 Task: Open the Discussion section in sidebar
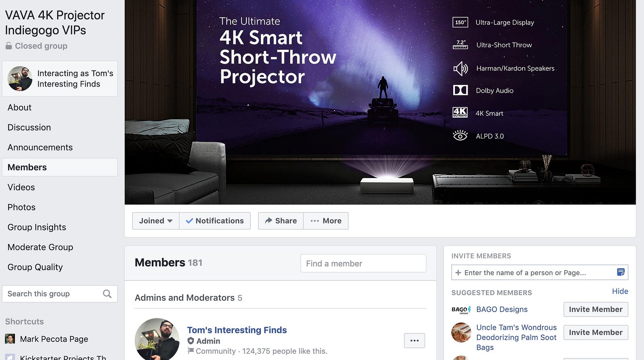(29, 127)
